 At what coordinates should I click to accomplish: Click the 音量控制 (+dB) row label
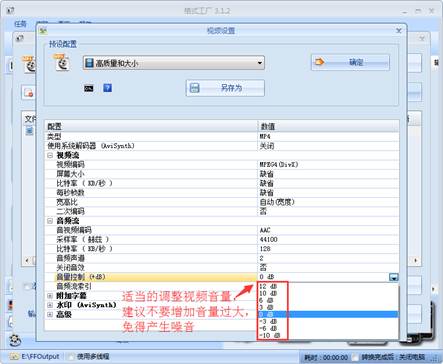(81, 277)
